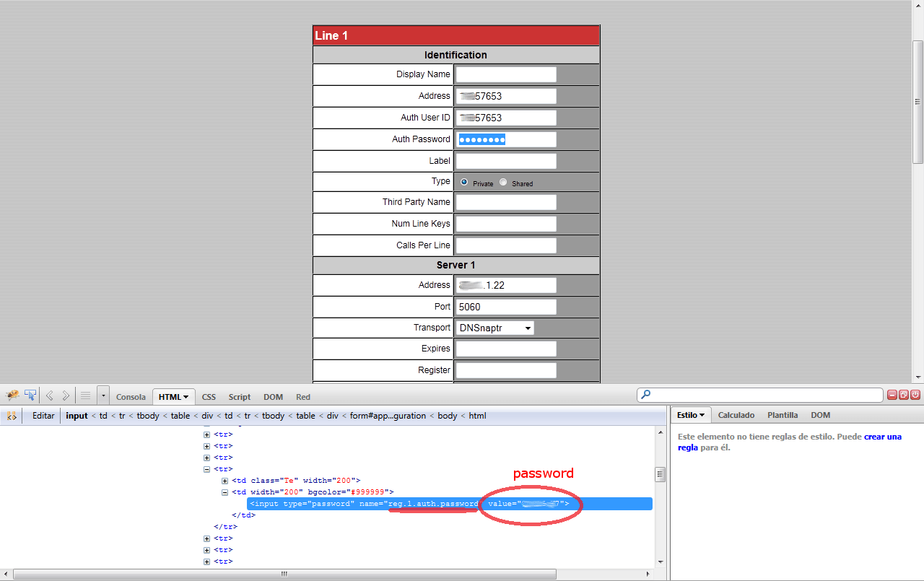Switch to the Consola tab
The height and width of the screenshot is (581, 924).
coord(131,397)
